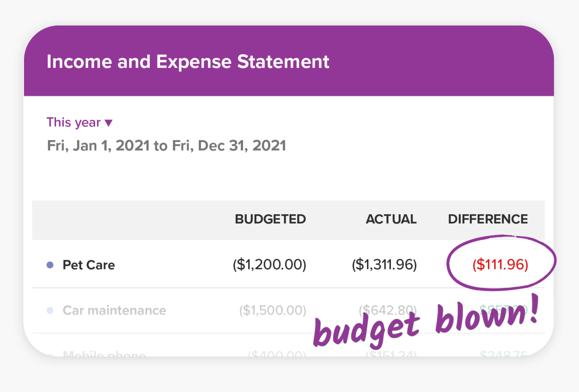Viewport: 579px width, 392px height.
Task: Select the BUDGETED column header
Action: coord(270,219)
